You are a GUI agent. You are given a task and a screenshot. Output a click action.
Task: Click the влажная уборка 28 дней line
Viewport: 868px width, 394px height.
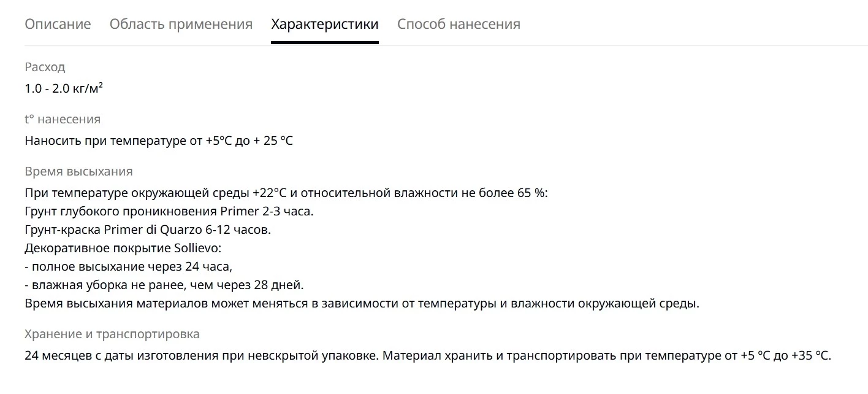[164, 285]
